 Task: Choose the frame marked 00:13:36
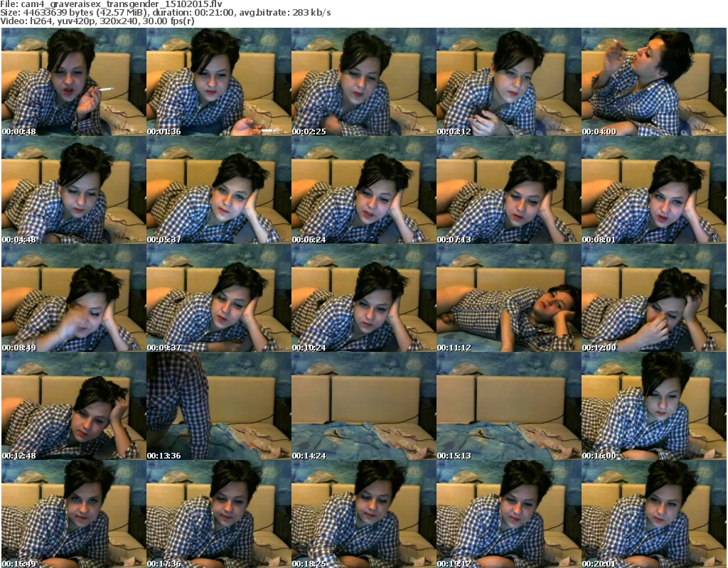219,406
